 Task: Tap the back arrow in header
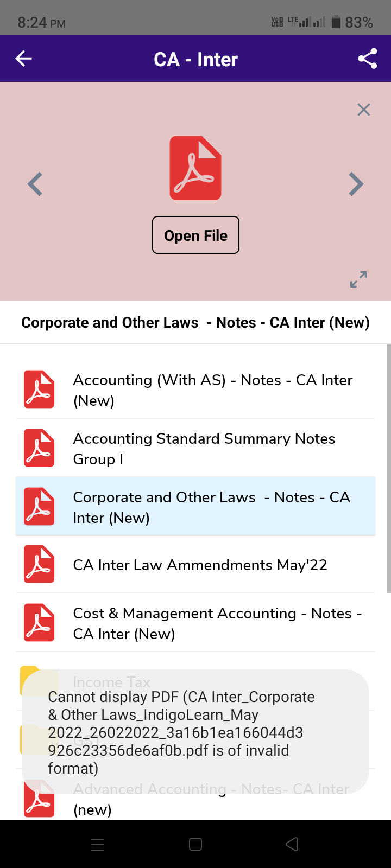24,59
